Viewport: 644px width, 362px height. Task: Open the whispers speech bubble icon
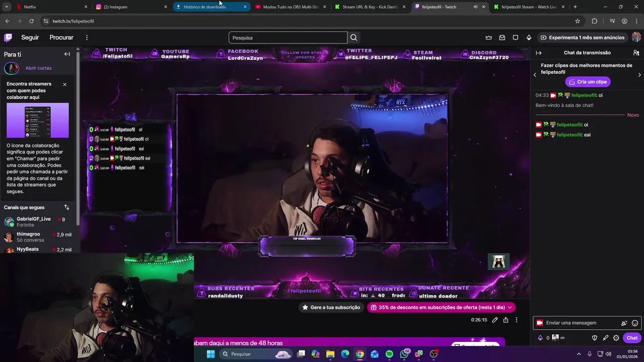(515, 38)
